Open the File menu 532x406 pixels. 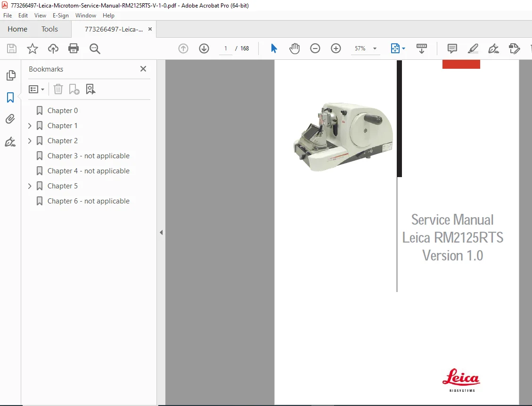[8, 16]
